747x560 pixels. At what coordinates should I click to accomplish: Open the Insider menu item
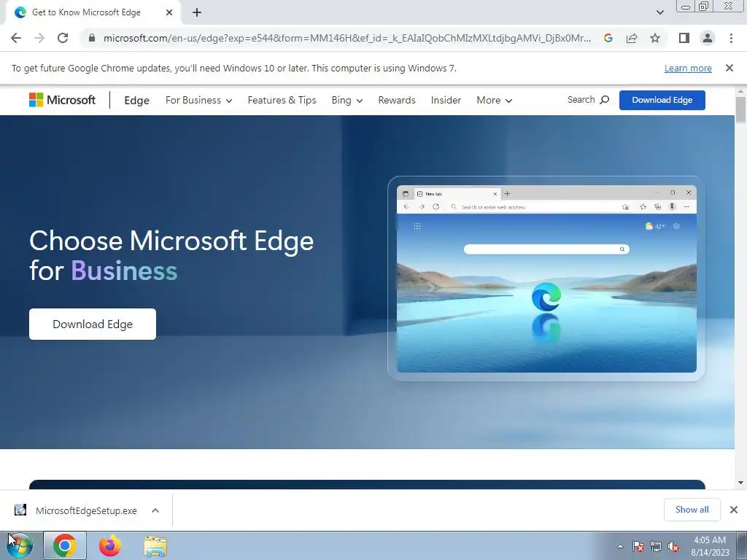click(446, 101)
